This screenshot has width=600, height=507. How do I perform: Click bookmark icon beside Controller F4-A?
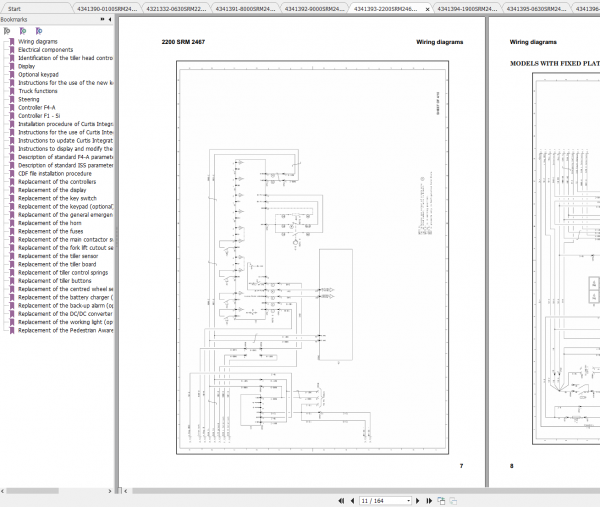tap(12, 108)
